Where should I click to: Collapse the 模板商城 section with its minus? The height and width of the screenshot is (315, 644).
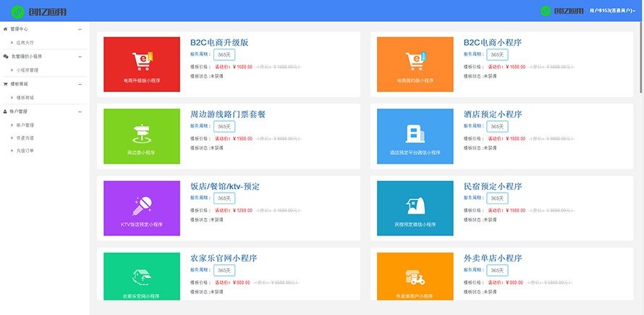[80, 84]
